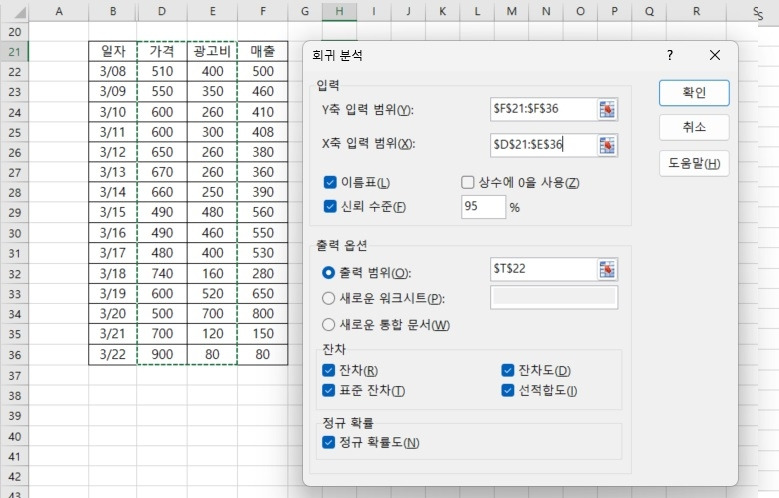Image resolution: width=779 pixels, height=498 pixels.
Task: Click range selector icon for Y축 입력 범위
Action: (607, 109)
